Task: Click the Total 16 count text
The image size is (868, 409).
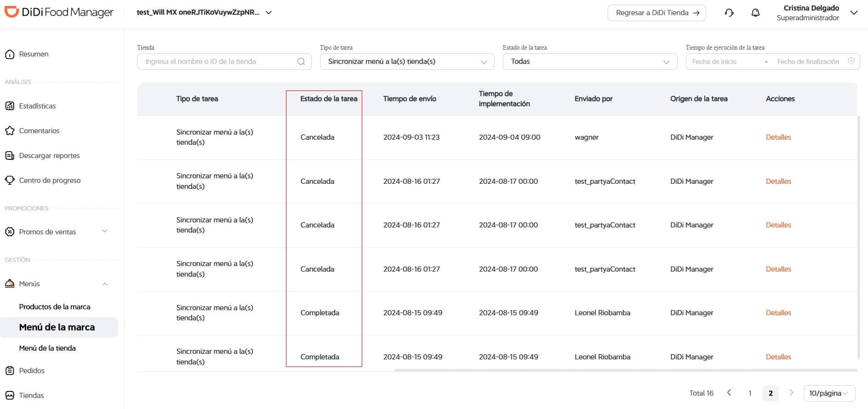Action: (701, 393)
